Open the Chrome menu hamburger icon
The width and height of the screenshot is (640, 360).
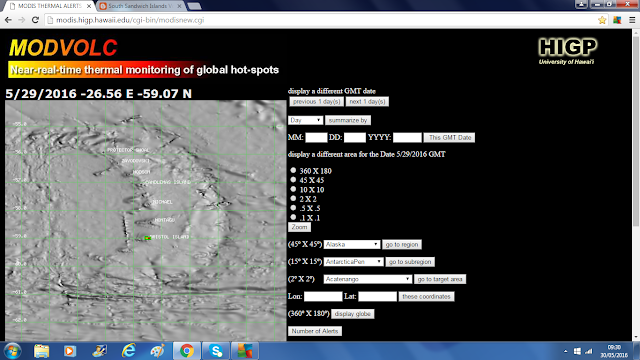632,20
